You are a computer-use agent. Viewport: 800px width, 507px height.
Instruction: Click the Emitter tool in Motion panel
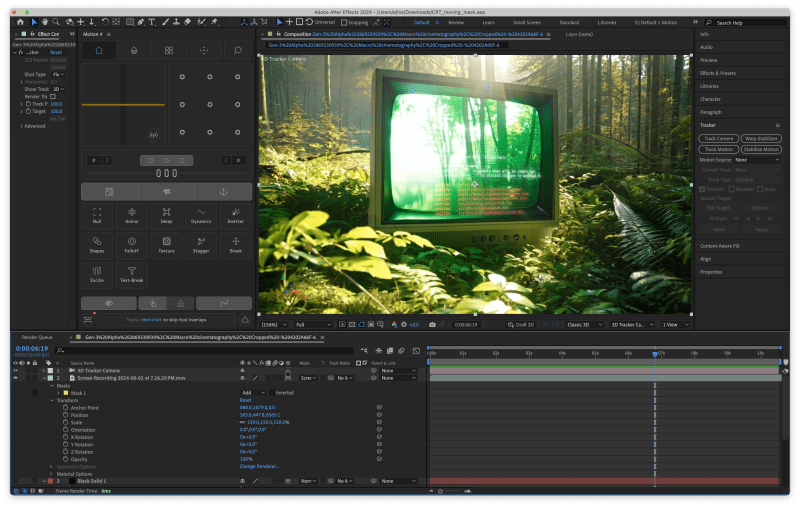236,216
